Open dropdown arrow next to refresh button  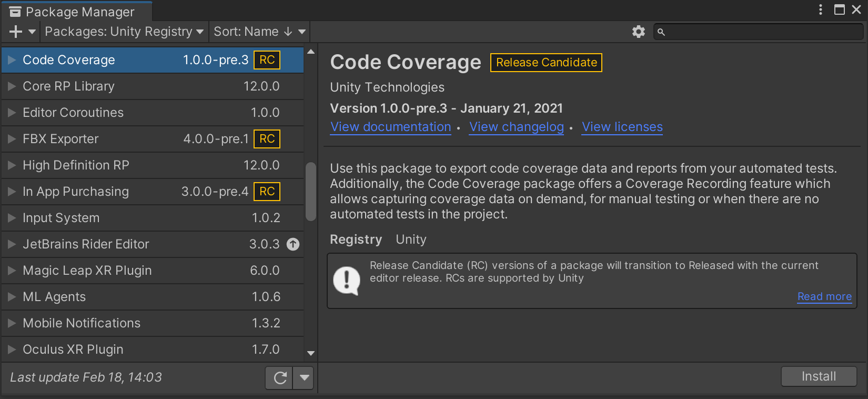point(304,377)
